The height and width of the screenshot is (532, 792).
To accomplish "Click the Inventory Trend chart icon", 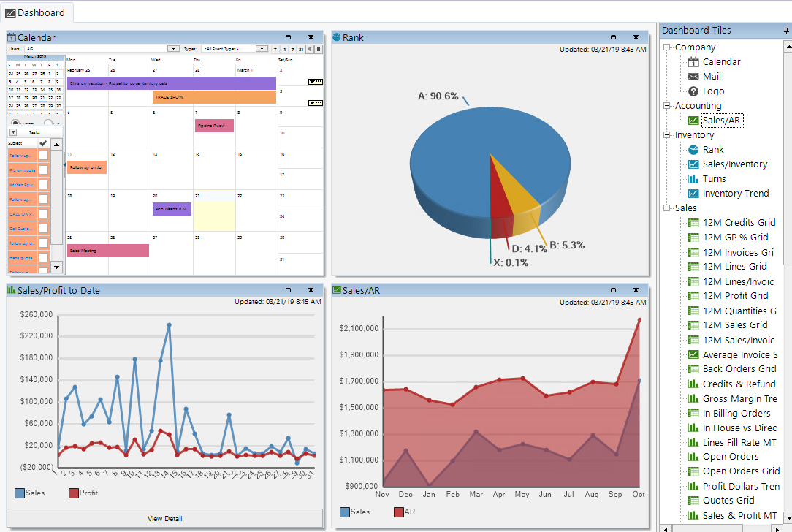I will [x=693, y=194].
